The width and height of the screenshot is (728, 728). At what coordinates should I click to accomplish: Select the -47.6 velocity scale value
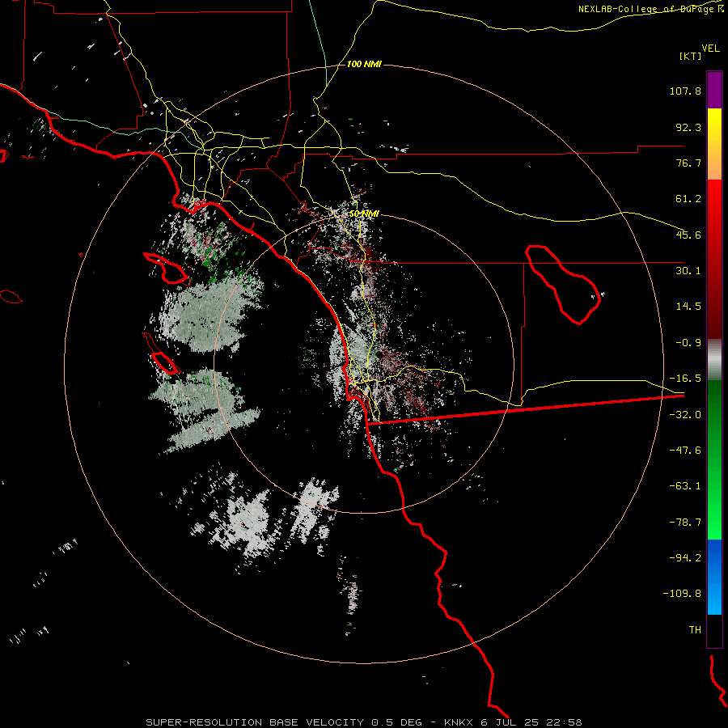(x=685, y=451)
